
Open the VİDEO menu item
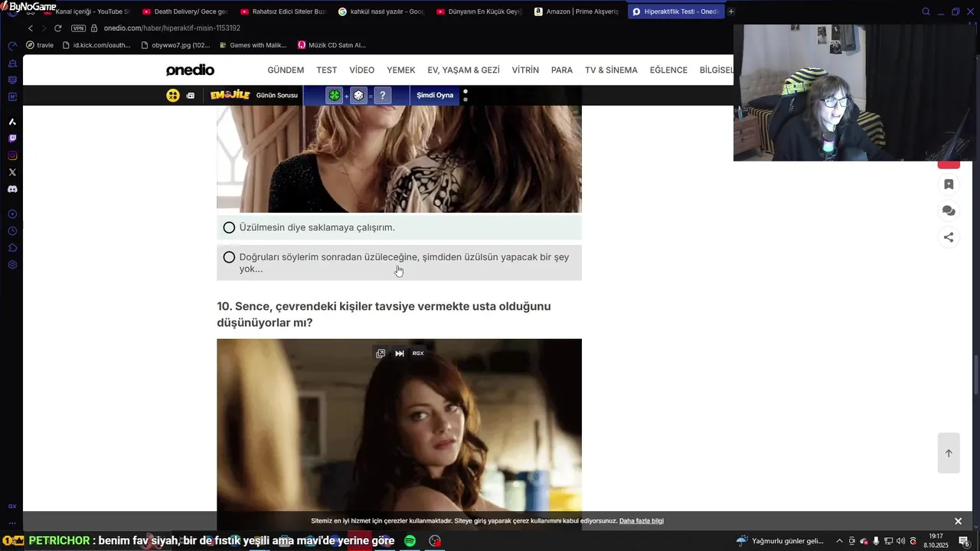click(362, 70)
